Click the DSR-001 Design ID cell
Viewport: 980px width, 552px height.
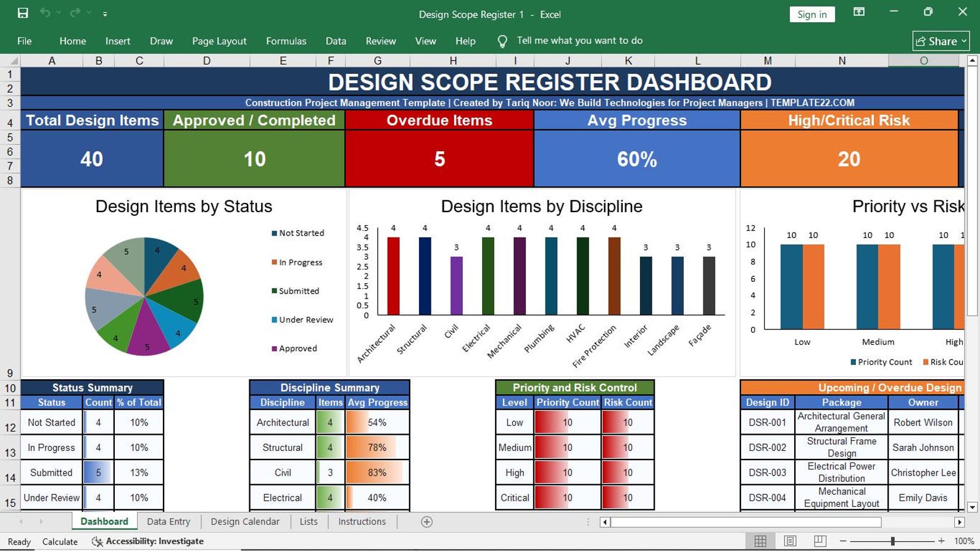(767, 422)
